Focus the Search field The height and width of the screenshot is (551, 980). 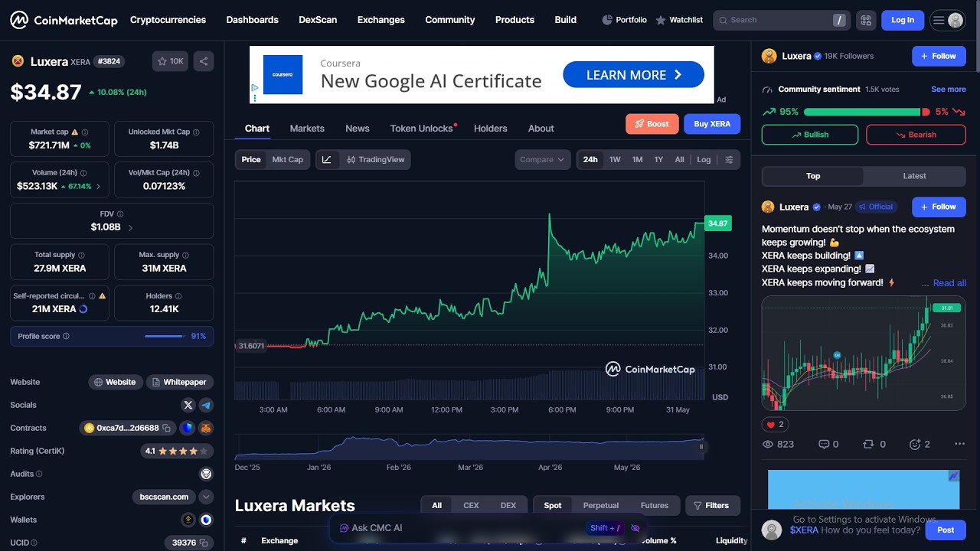click(x=781, y=20)
